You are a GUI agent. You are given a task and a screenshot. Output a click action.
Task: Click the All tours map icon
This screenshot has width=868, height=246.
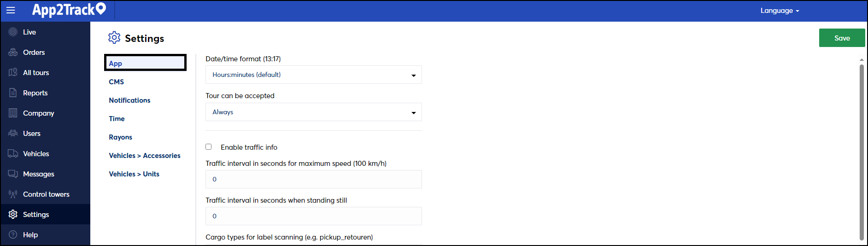13,72
